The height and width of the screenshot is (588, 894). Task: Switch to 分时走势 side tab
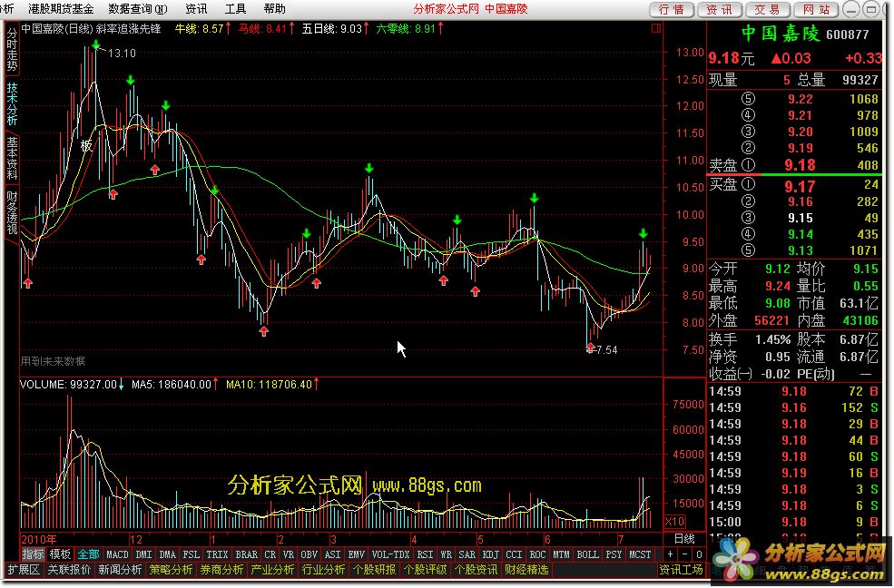click(12, 50)
